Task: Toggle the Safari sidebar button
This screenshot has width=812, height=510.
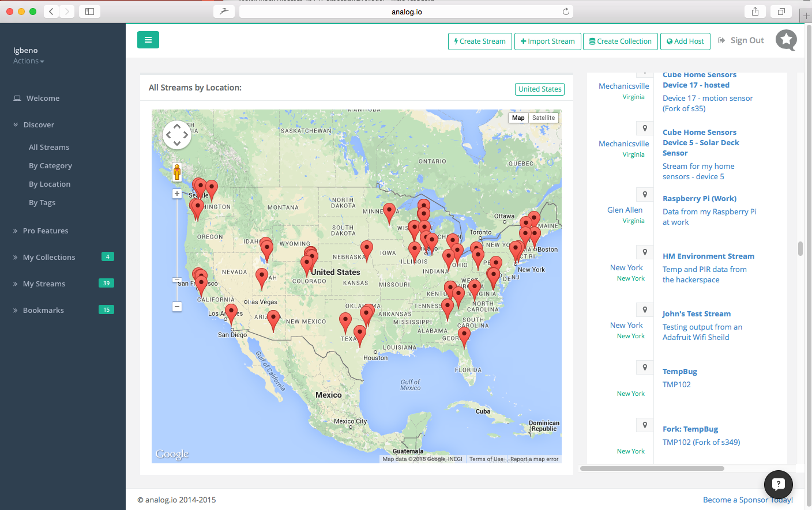Action: (x=90, y=12)
